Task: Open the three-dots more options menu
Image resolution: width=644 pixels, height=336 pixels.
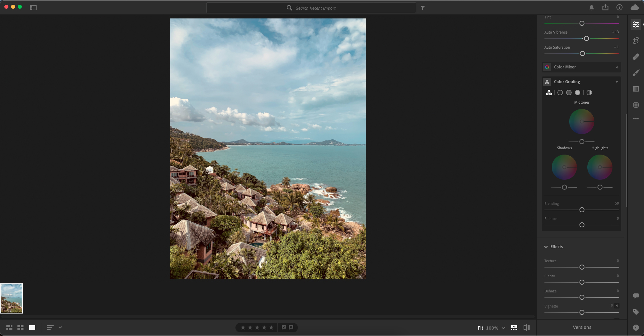Action: (636, 119)
